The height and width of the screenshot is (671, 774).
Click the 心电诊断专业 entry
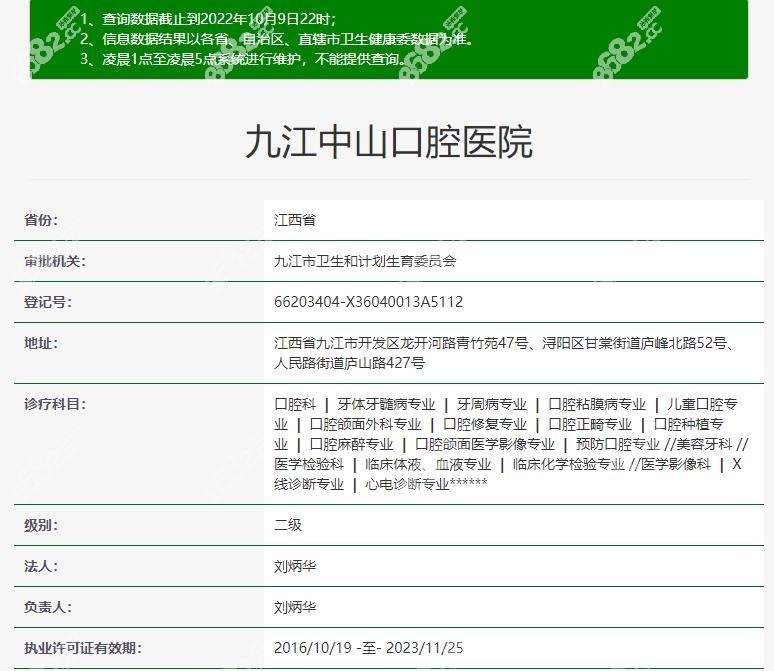407,484
